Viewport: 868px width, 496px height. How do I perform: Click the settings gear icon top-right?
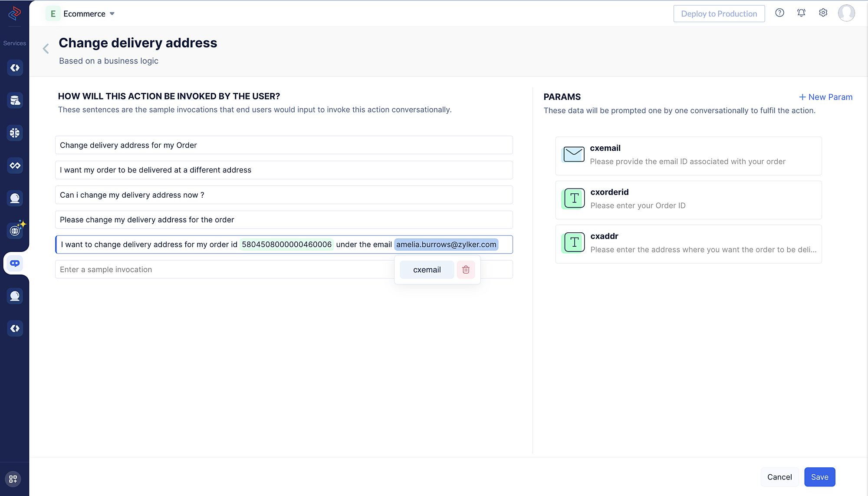tap(823, 13)
